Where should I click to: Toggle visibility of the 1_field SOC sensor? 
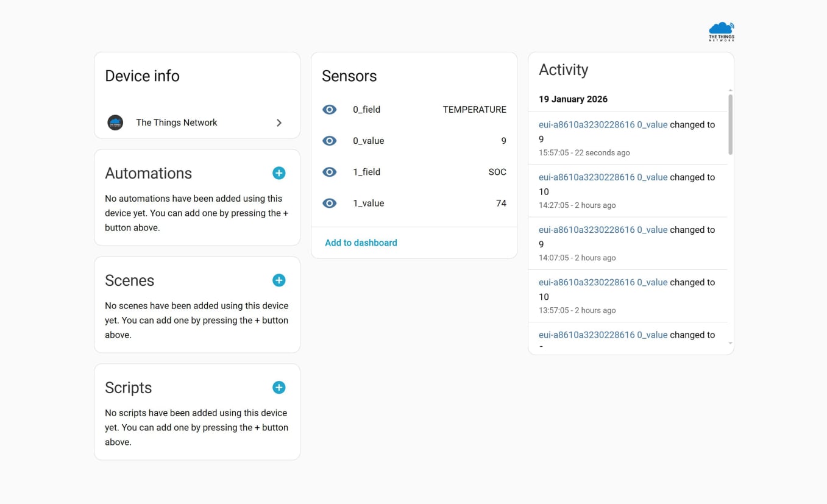tap(329, 172)
